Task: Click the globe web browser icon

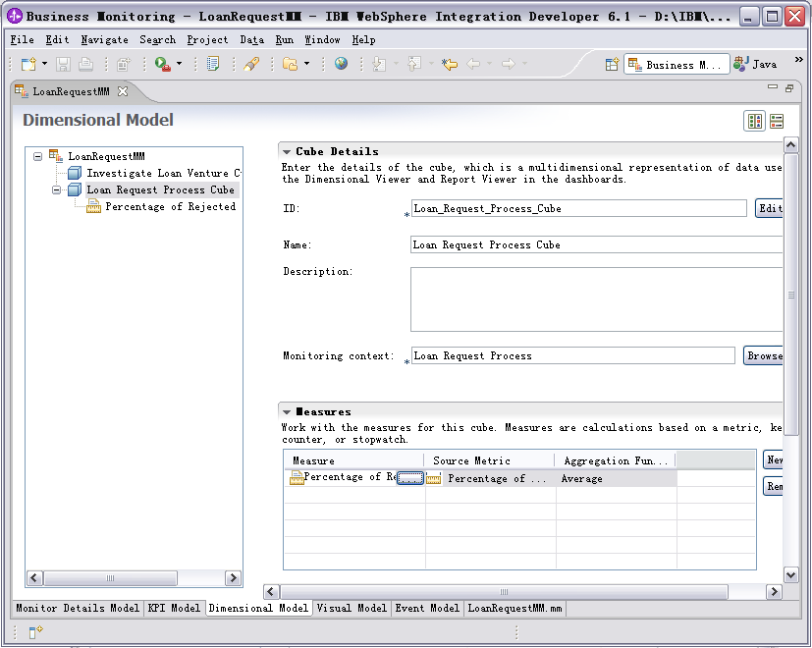Action: point(341,64)
